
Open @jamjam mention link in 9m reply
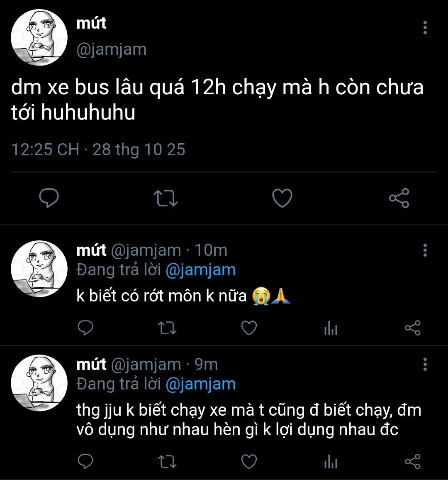pos(200,384)
